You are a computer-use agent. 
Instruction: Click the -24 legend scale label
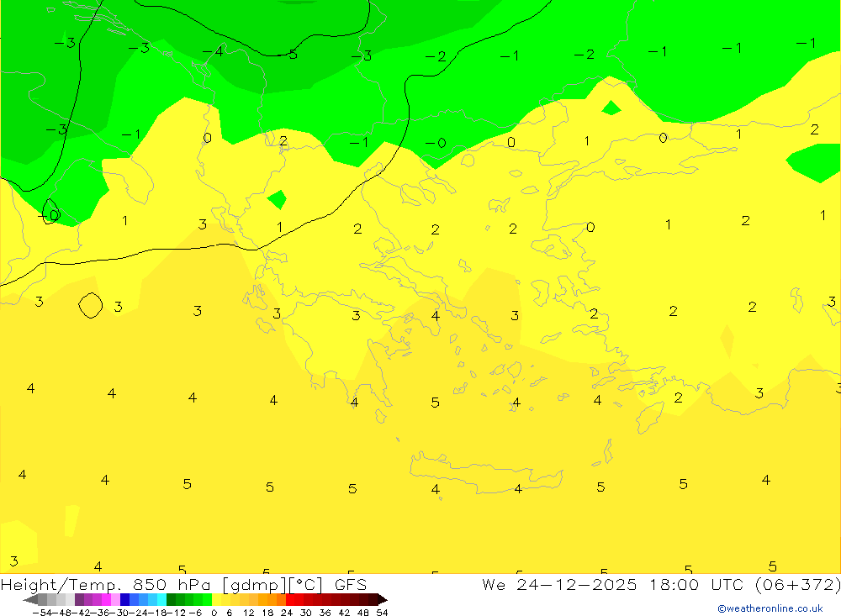139,613
